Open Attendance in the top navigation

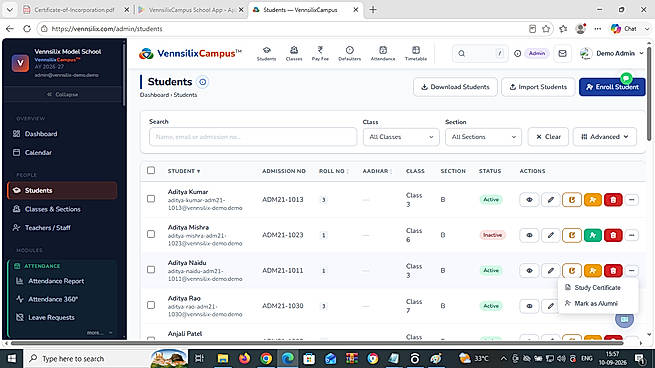[383, 54]
